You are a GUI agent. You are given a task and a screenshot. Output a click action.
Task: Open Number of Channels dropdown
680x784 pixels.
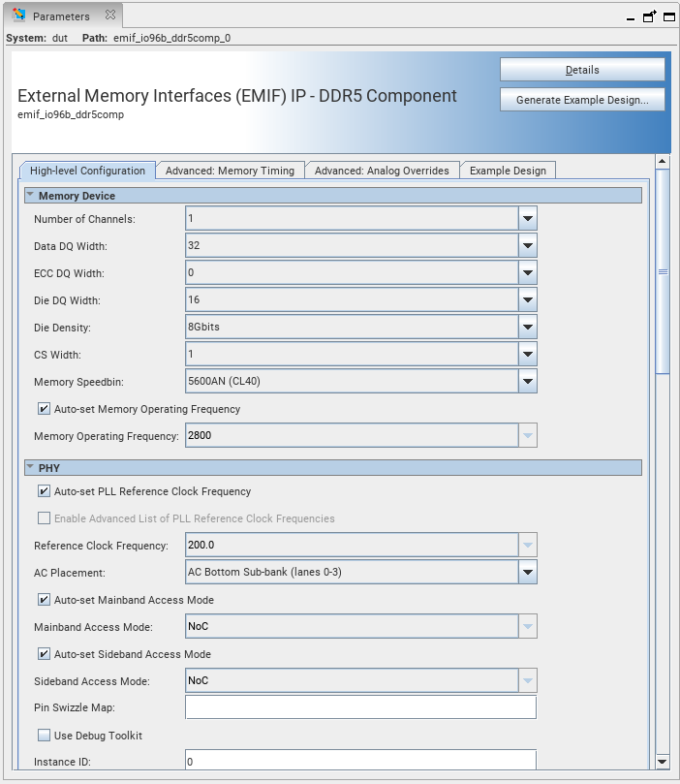[528, 218]
